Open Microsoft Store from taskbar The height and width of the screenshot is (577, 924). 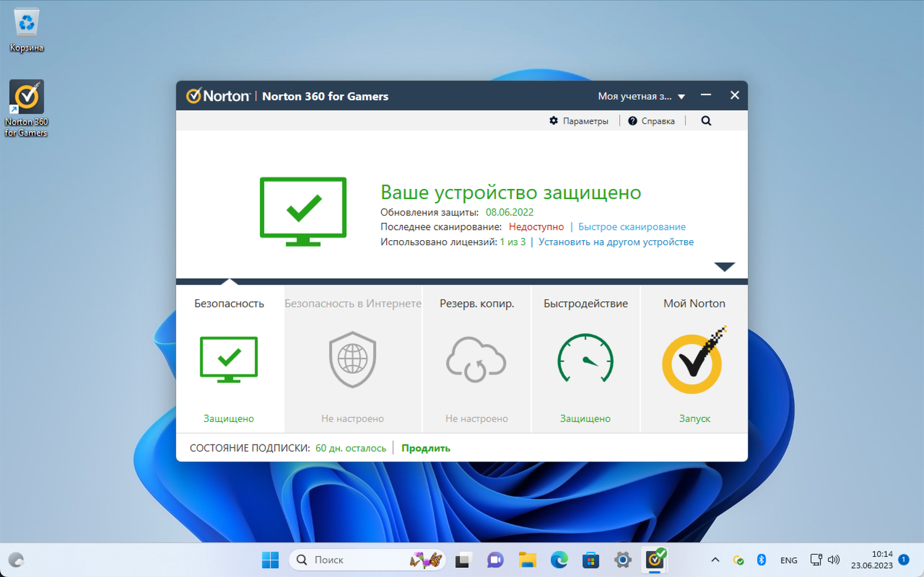click(591, 560)
